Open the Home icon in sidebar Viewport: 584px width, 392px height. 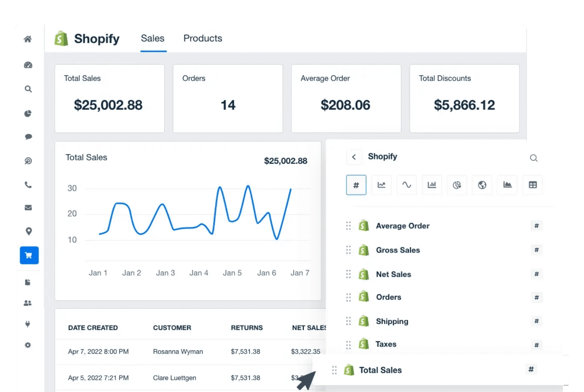27,39
